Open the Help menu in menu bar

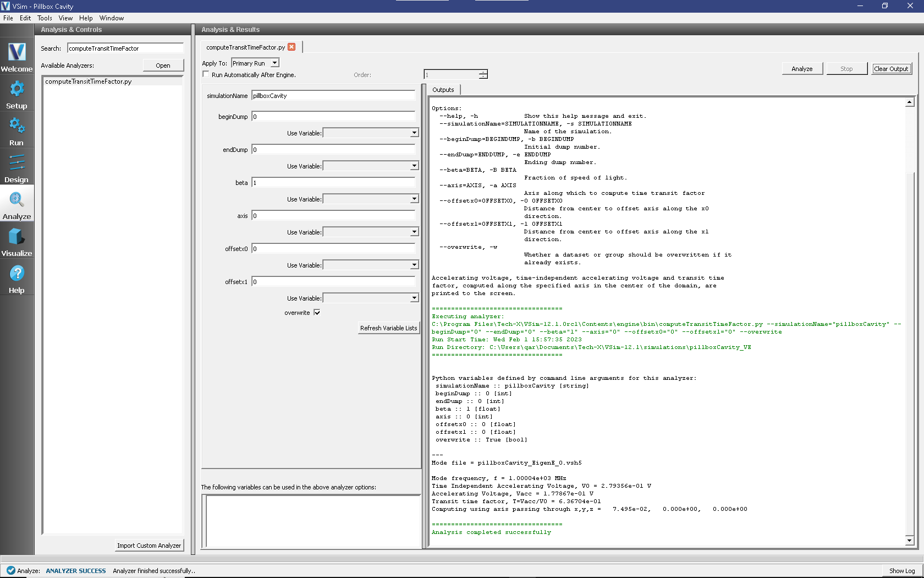[86, 18]
